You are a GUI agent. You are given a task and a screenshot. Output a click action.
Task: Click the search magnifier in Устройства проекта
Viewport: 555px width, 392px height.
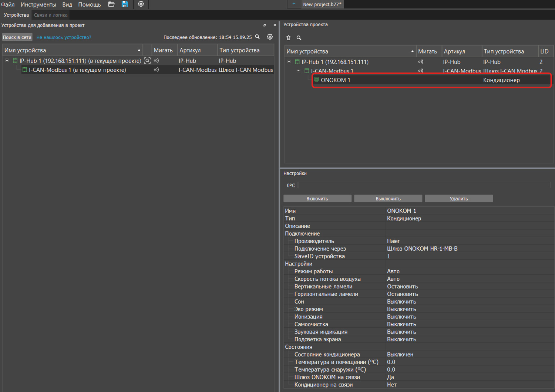(299, 38)
